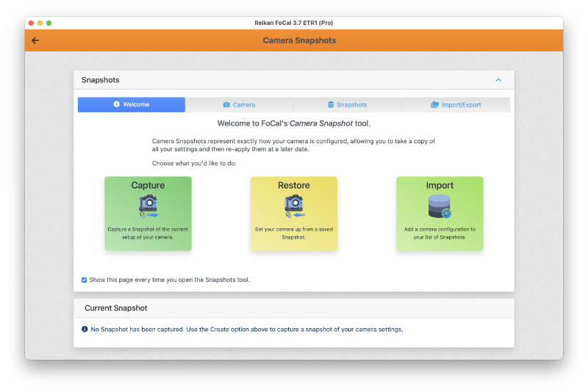Click the database icon on Snapshots tab
This screenshot has width=588, height=392.
[x=331, y=104]
